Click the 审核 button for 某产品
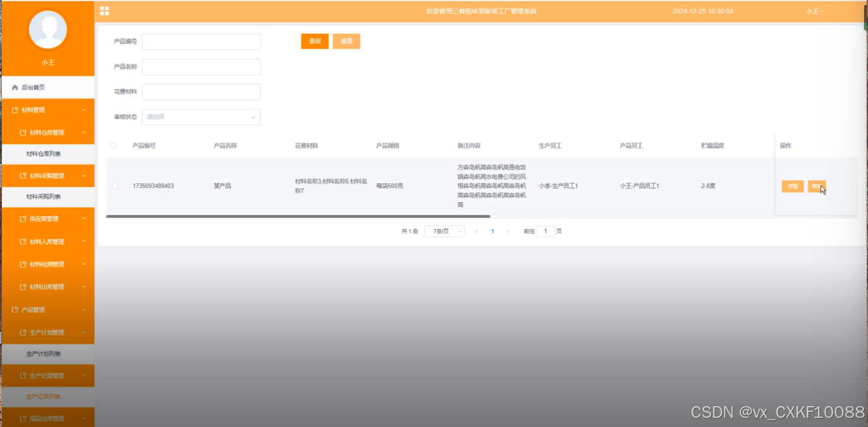 click(x=817, y=186)
